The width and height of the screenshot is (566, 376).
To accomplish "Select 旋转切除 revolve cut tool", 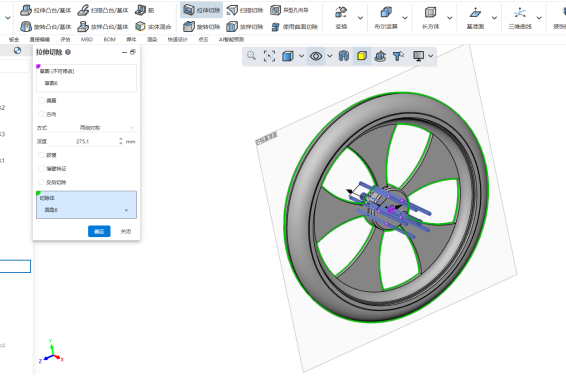I will pos(201,26).
